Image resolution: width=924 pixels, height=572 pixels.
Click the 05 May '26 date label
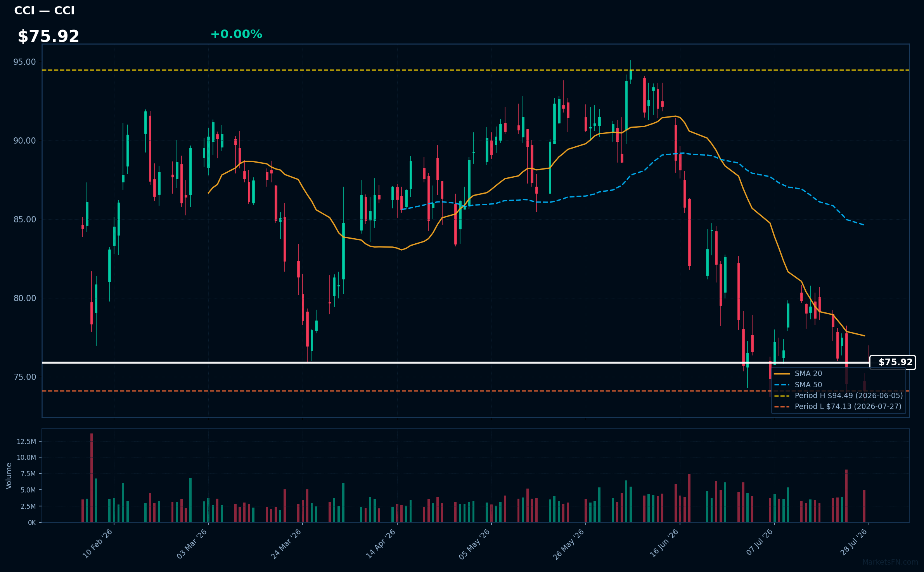tap(474, 544)
